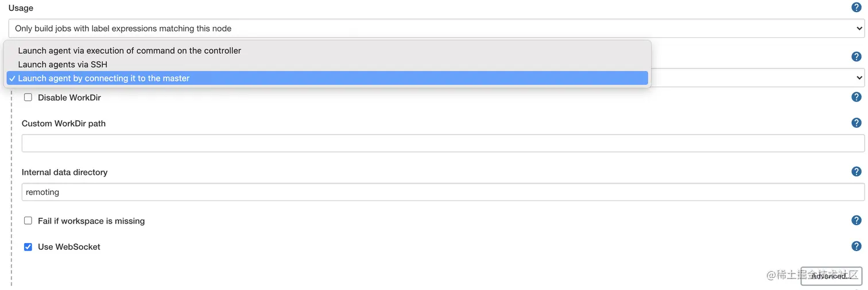Enable the Disable WorkDir checkbox
This screenshot has height=290, width=868.
[x=28, y=97]
